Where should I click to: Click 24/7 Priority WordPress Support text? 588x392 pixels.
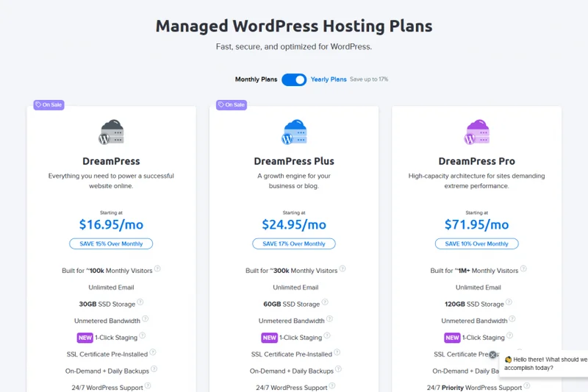click(474, 388)
